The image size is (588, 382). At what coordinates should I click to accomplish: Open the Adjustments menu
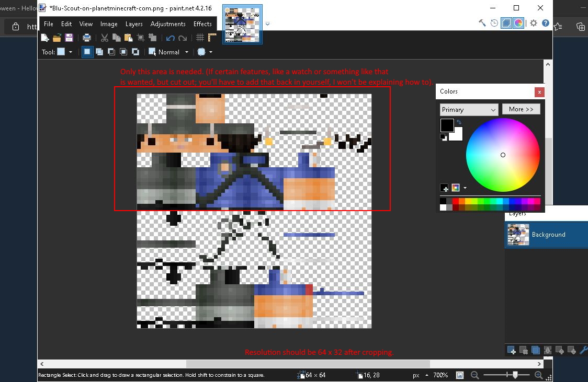(167, 24)
